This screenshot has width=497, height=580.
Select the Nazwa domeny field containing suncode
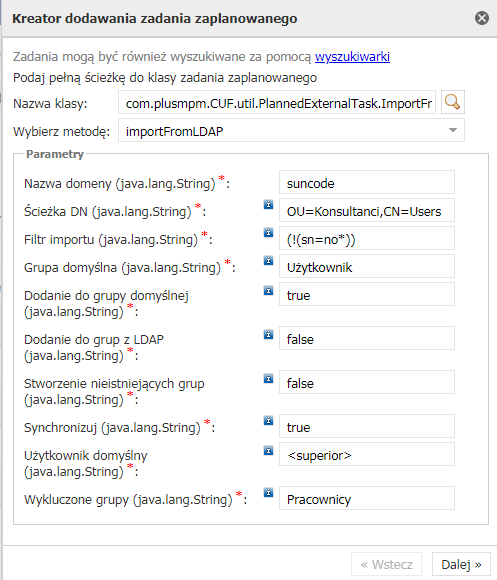(x=367, y=182)
